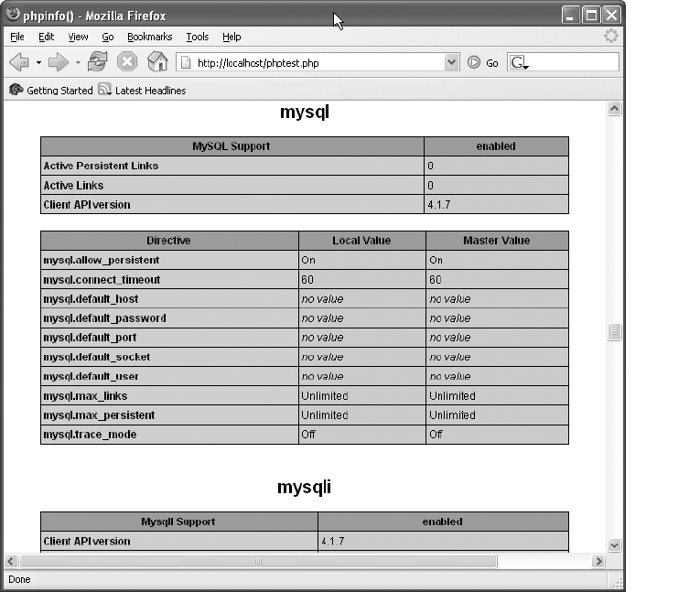
Task: Open the Edit menu
Action: coord(46,37)
